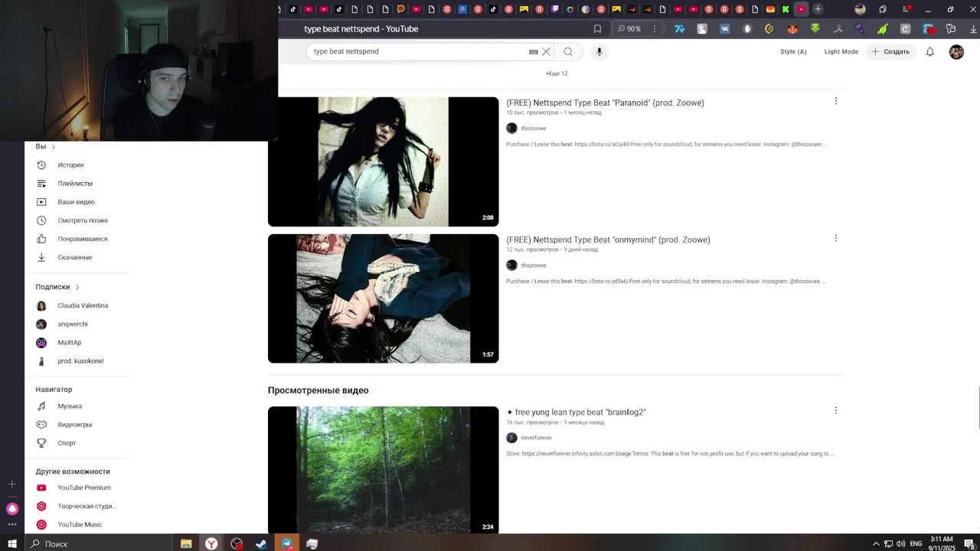Click the onmymind video thumbnail
This screenshot has width=980, height=551.
point(383,298)
